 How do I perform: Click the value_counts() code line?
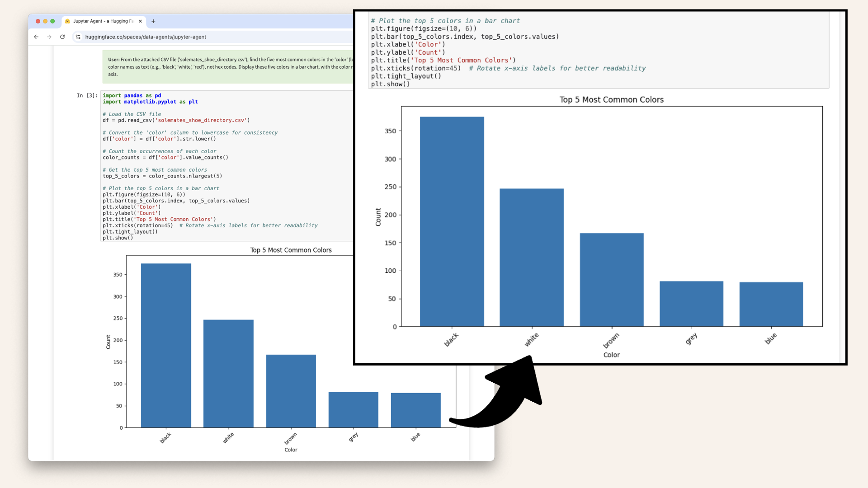(165, 157)
